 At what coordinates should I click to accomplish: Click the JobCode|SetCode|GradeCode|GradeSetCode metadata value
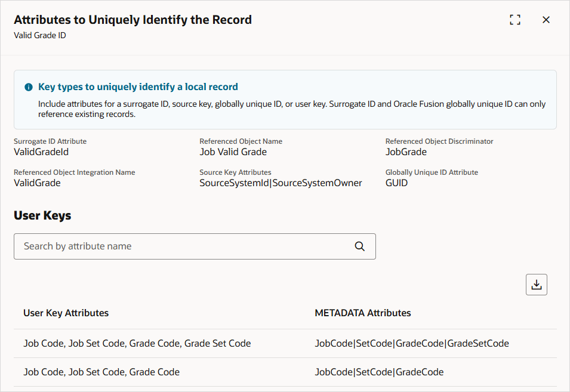(411, 343)
